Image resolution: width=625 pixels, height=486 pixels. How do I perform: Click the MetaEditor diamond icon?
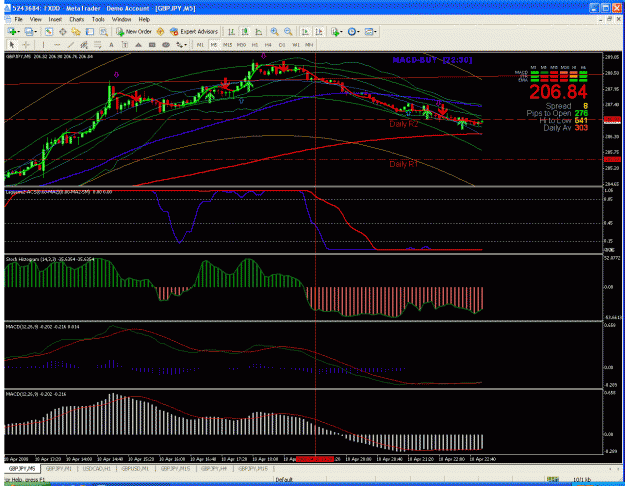point(160,31)
